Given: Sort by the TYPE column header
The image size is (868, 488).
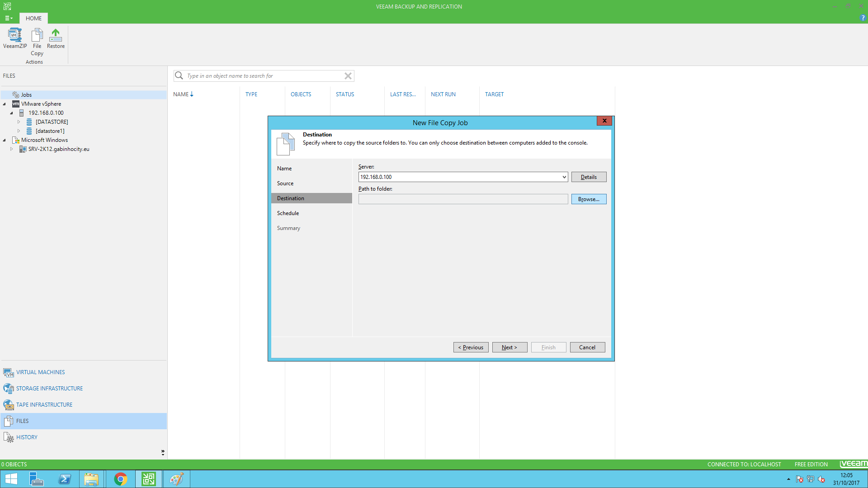Looking at the screenshot, I should (251, 94).
